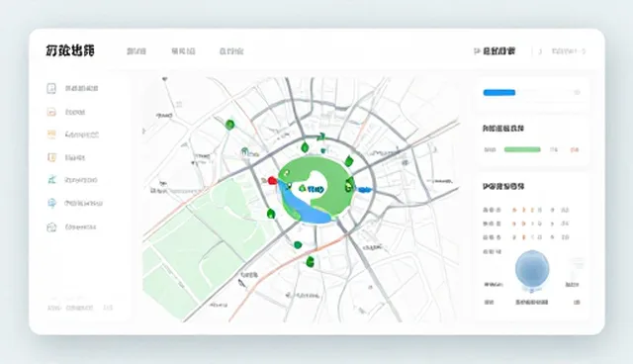This screenshot has height=364, width=633.
Task: Select the round green marker south of park
Action: [298, 244]
